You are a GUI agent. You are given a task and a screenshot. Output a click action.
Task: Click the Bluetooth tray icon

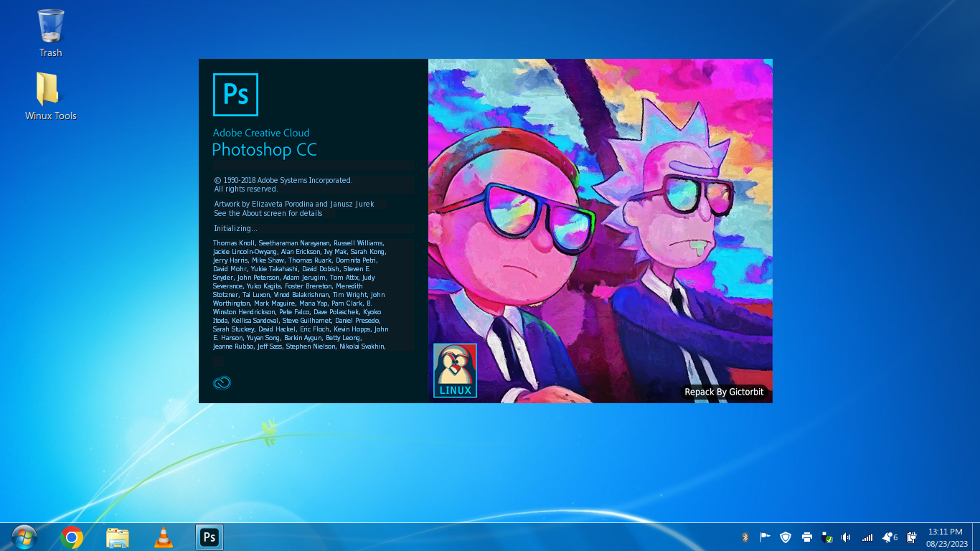(x=745, y=537)
